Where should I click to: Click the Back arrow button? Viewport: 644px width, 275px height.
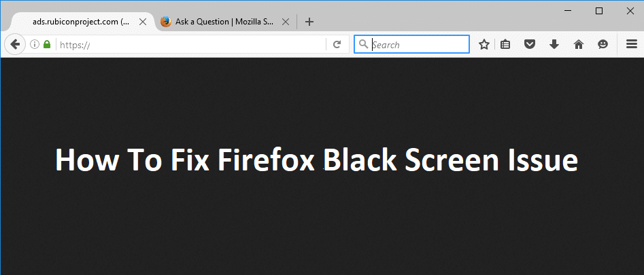pyautogui.click(x=14, y=44)
